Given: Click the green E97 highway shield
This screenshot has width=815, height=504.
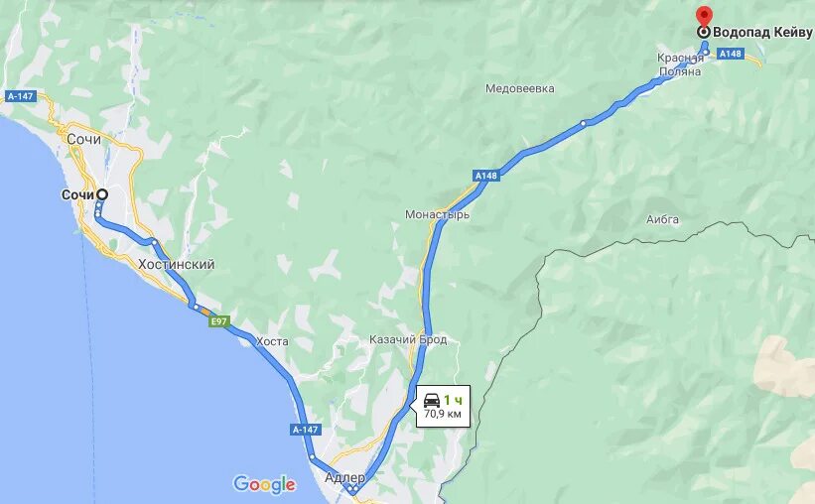Looking at the screenshot, I should (219, 321).
